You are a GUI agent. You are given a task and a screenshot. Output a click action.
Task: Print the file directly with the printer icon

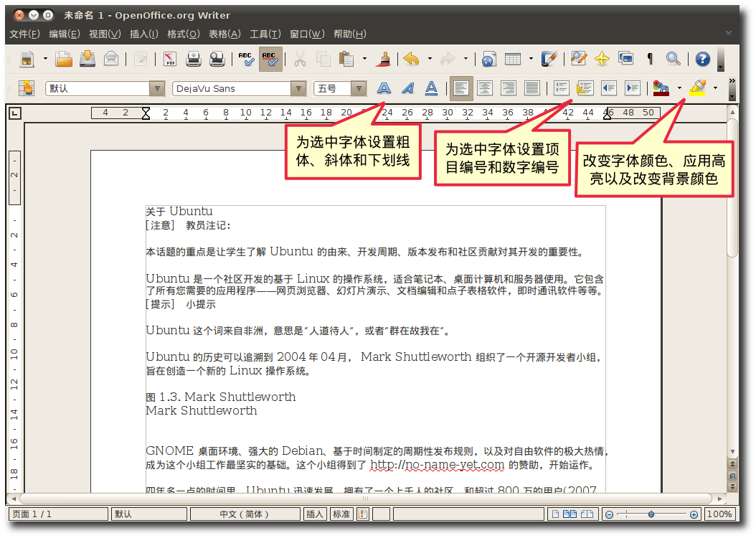coord(194,60)
